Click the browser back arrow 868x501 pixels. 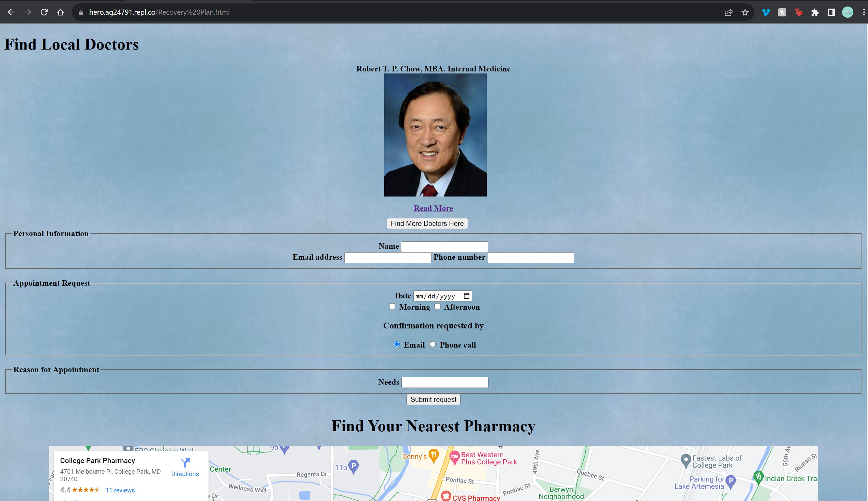[x=11, y=12]
